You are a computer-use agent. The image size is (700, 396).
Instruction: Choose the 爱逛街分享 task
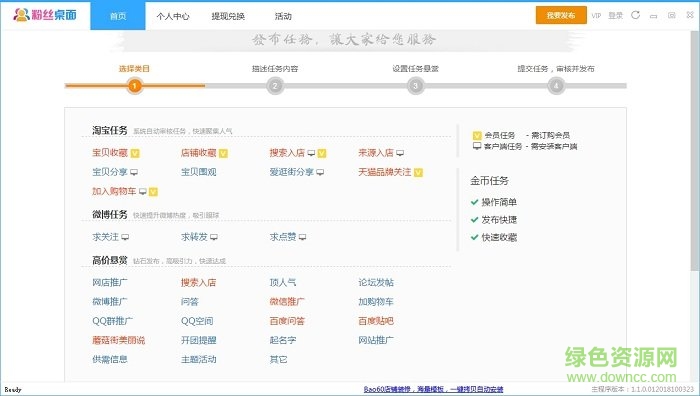pos(292,172)
